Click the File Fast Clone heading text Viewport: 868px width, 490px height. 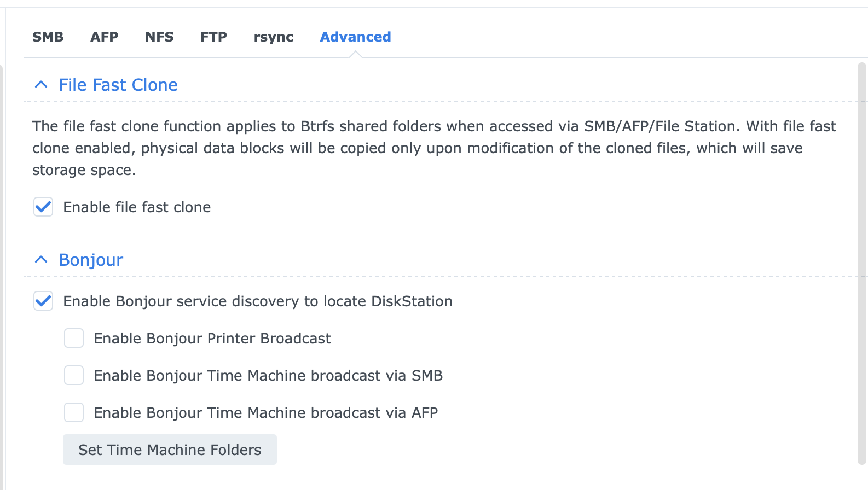(118, 85)
